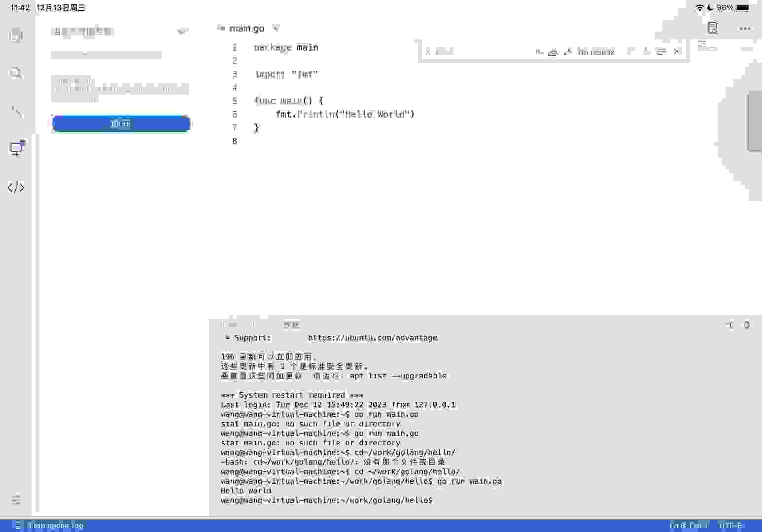Viewport: 762px width, 532px height.
Task: Click the minimap code preview
Action: click(707, 46)
